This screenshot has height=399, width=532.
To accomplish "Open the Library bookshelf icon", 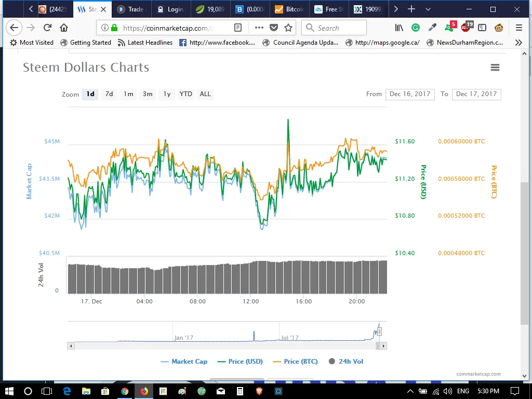I will click(399, 28).
